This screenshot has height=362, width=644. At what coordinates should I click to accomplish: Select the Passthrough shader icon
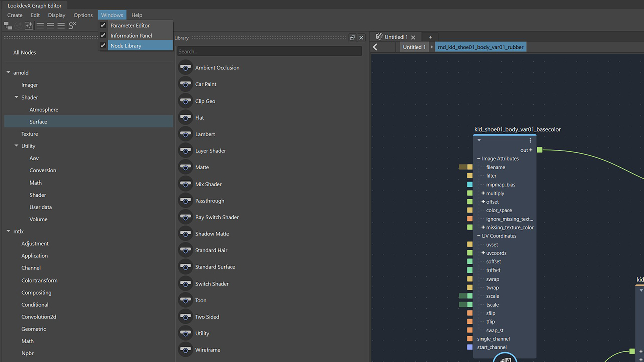click(186, 201)
